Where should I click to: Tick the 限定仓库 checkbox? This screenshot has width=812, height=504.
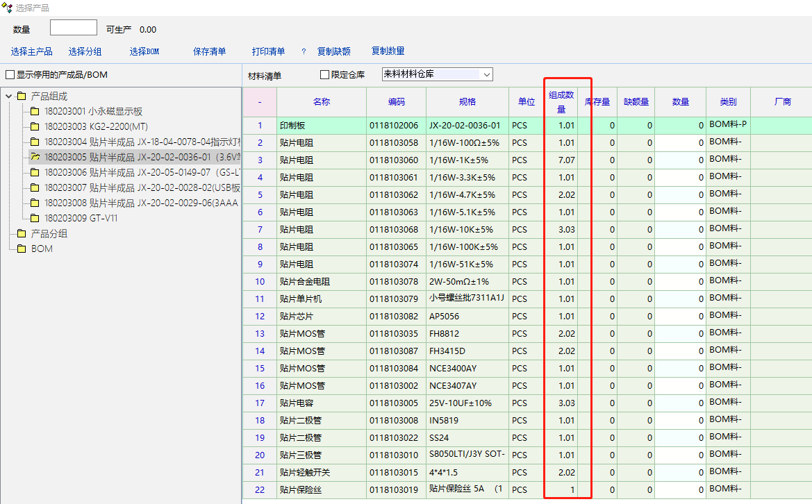tap(324, 75)
